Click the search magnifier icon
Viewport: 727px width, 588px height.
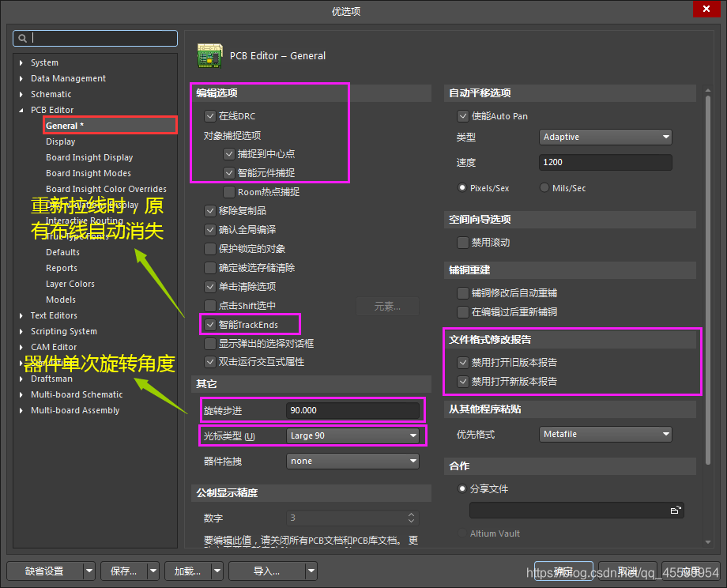click(x=22, y=39)
